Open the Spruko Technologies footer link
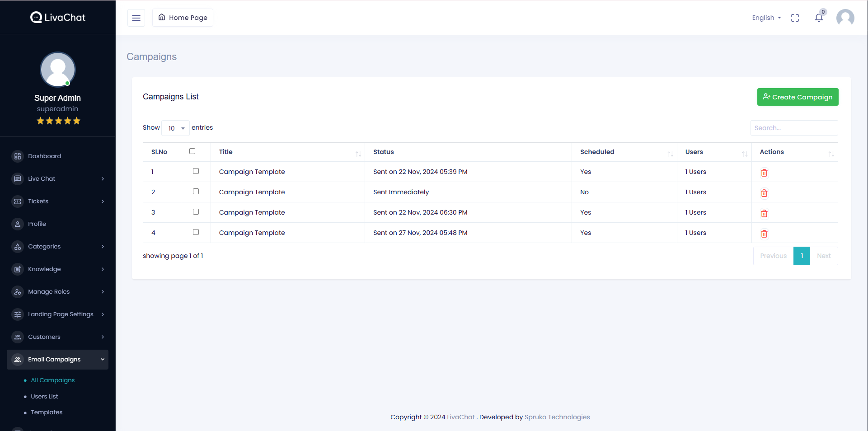Image resolution: width=868 pixels, height=431 pixels. (x=557, y=417)
